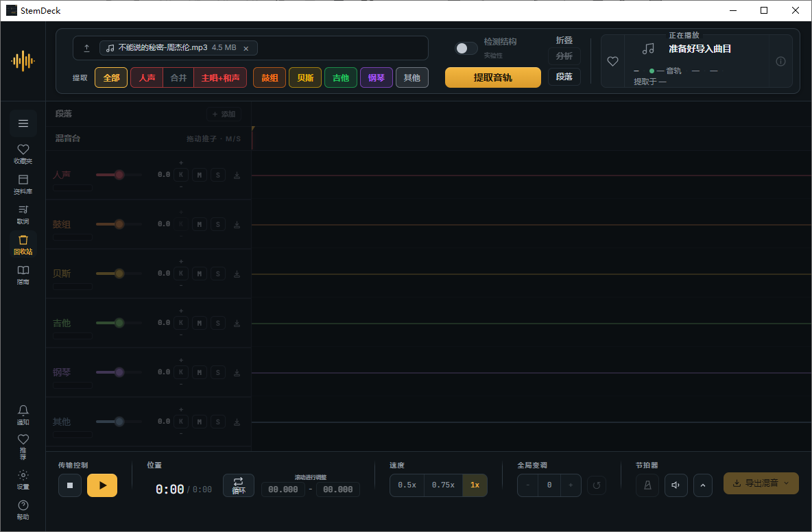This screenshot has width=812, height=532.
Task: Open the 歌词 lyrics view
Action: 23,215
